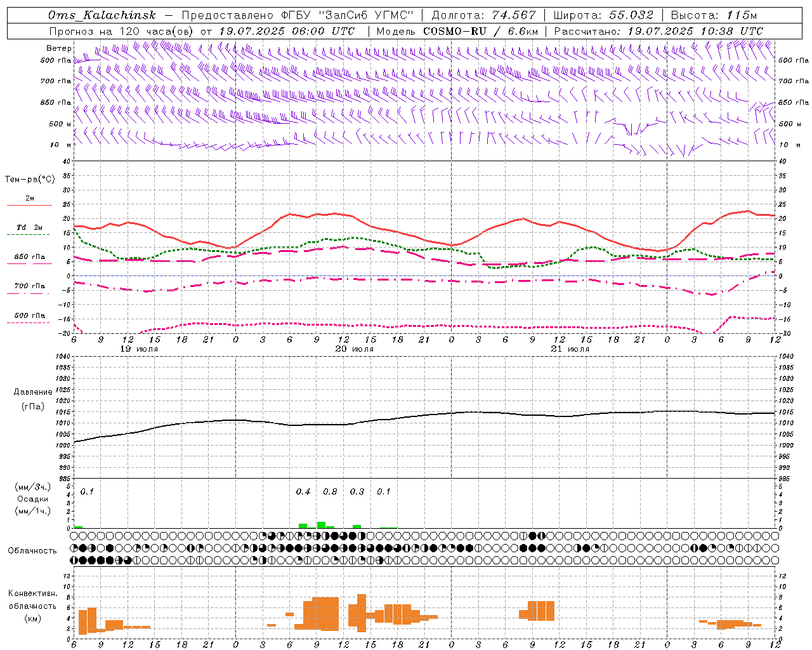
Task: Click the '(мм/3ч.)' precipitation unit label
Action: 32,487
